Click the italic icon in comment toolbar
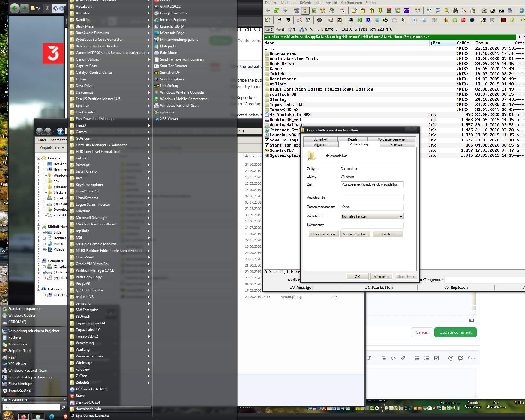Screen dimensions: 525x420 (369, 358)
